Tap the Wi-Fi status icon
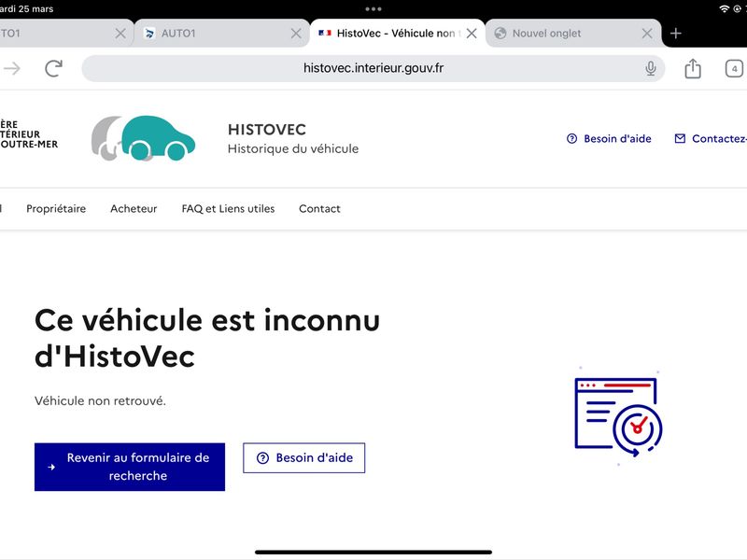This screenshot has height=560, width=747. pos(725,8)
